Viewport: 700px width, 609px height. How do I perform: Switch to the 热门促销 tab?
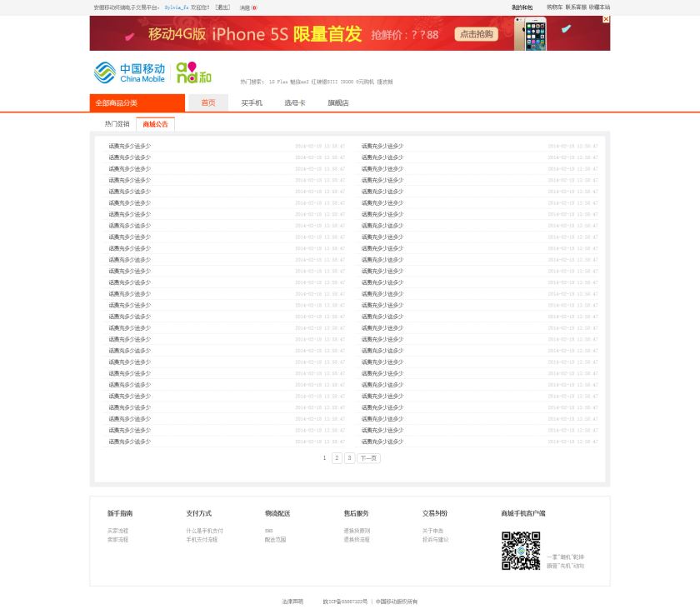117,123
